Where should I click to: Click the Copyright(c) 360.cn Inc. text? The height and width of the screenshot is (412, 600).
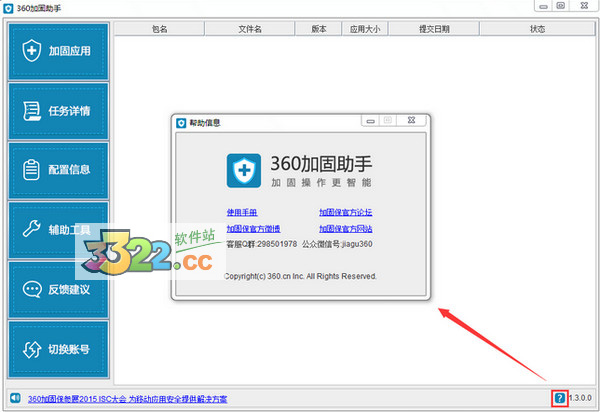pyautogui.click(x=300, y=276)
